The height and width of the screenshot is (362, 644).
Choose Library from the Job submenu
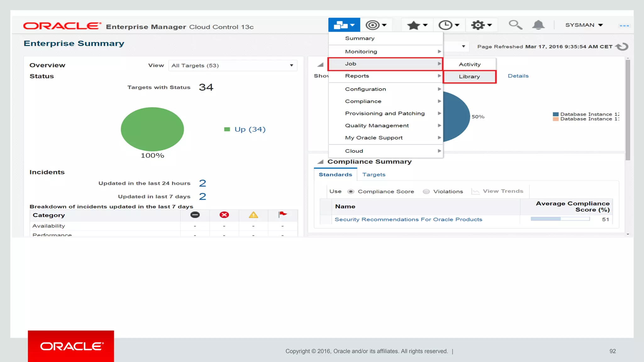pos(469,76)
